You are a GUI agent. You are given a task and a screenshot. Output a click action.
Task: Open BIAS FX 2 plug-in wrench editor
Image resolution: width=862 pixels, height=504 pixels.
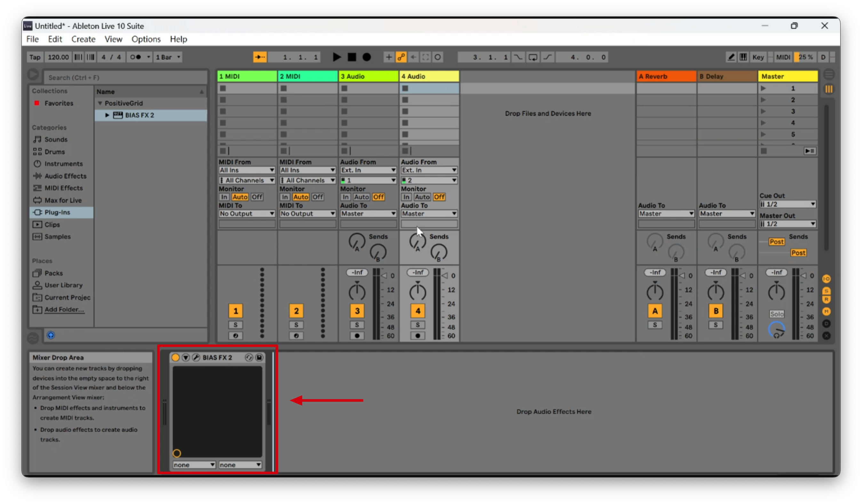(196, 357)
